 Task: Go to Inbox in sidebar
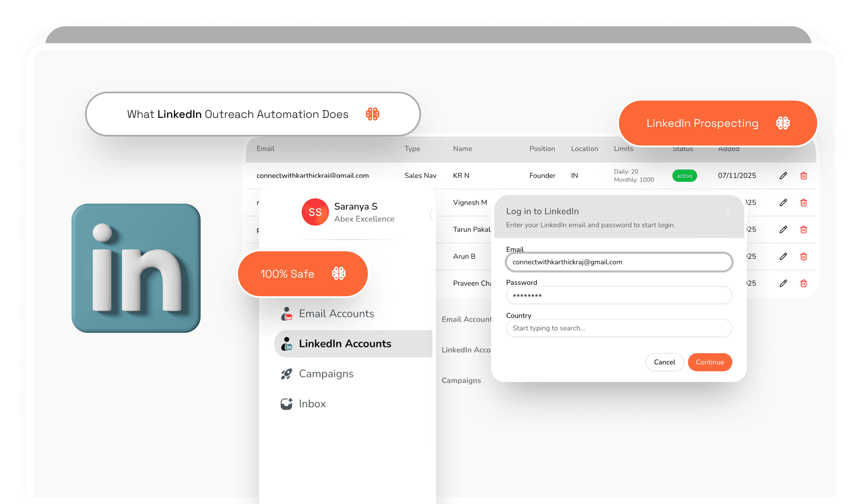point(312,404)
